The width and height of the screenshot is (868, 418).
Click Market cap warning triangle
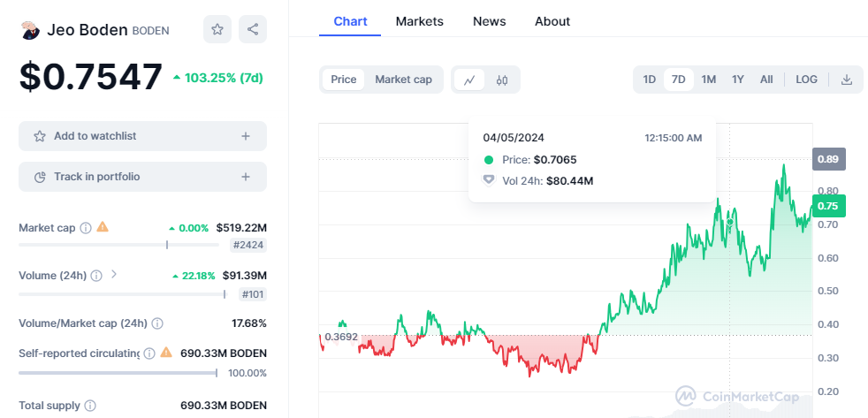[103, 226]
